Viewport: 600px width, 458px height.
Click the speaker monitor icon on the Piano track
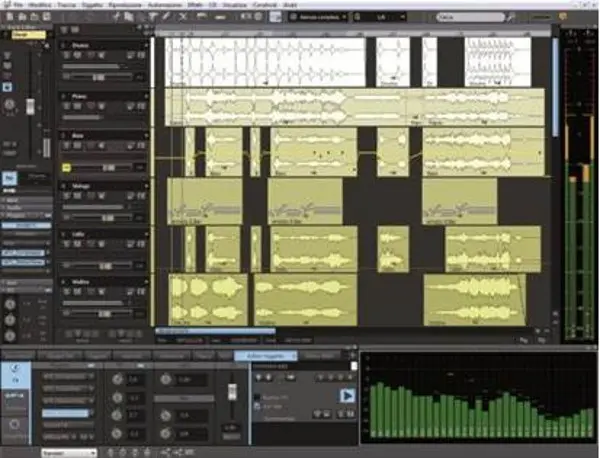101,106
